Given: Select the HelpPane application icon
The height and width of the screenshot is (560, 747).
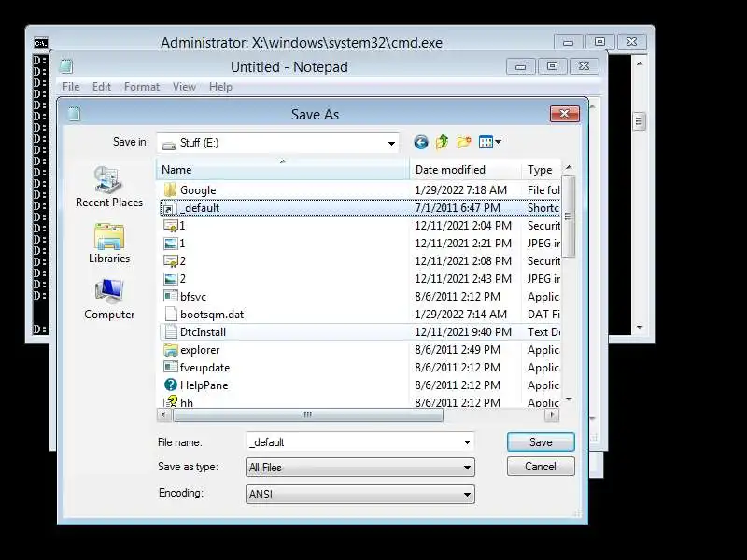Looking at the screenshot, I should tap(170, 385).
